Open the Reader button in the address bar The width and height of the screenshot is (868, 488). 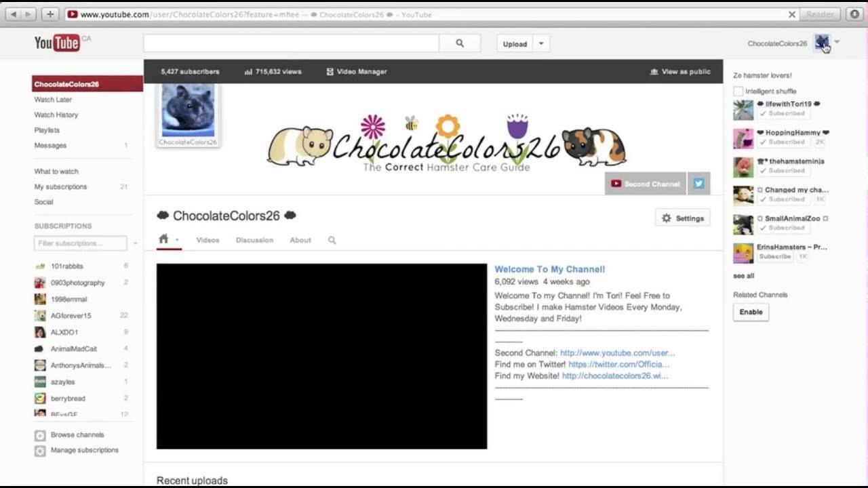coord(821,14)
